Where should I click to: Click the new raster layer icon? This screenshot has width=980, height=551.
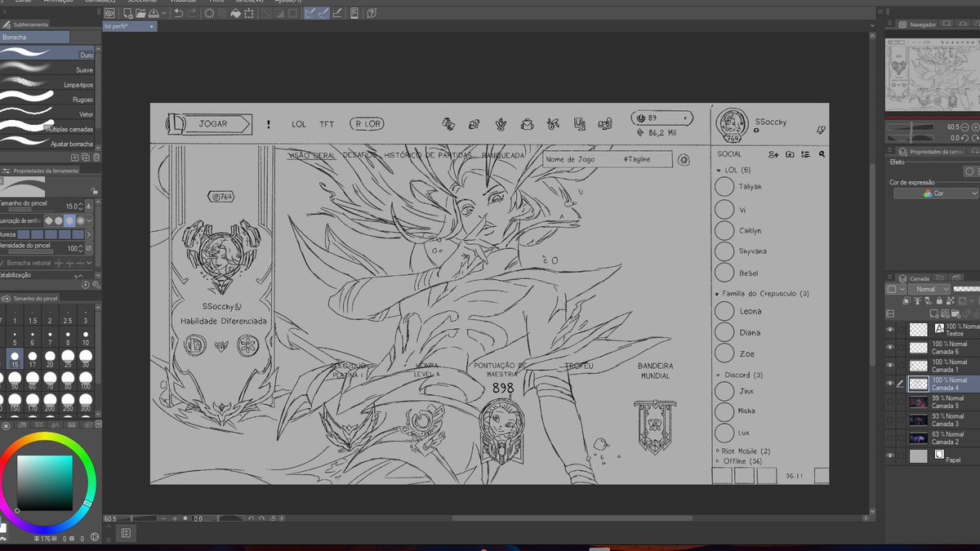(x=933, y=313)
